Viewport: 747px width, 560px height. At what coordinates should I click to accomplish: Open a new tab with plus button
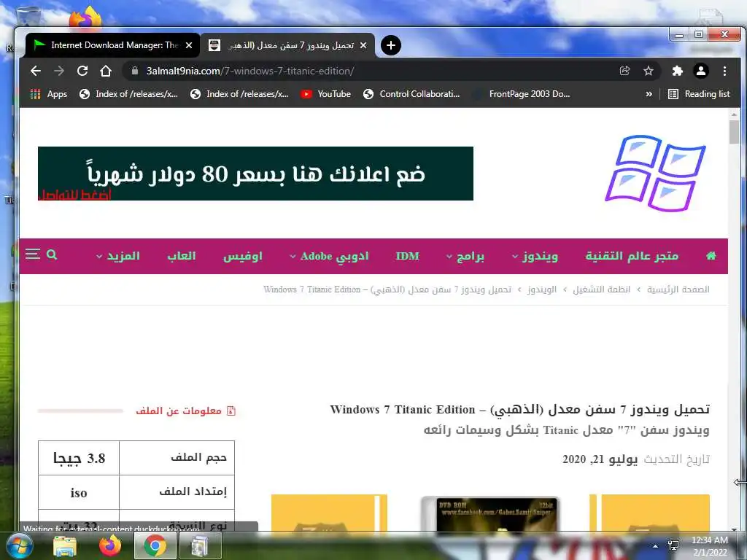point(391,45)
